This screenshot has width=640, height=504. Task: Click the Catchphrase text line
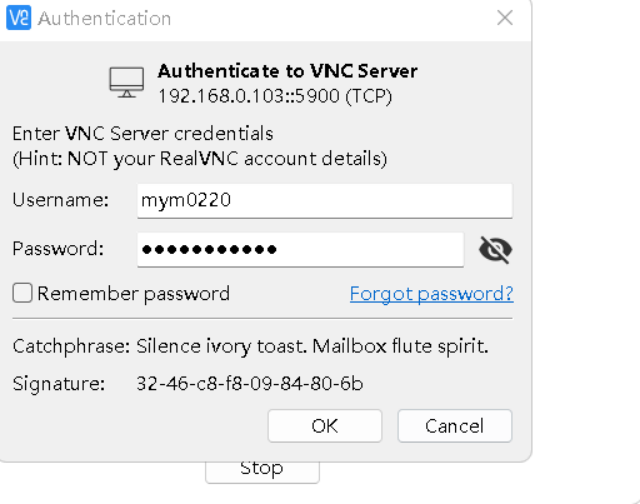251,346
